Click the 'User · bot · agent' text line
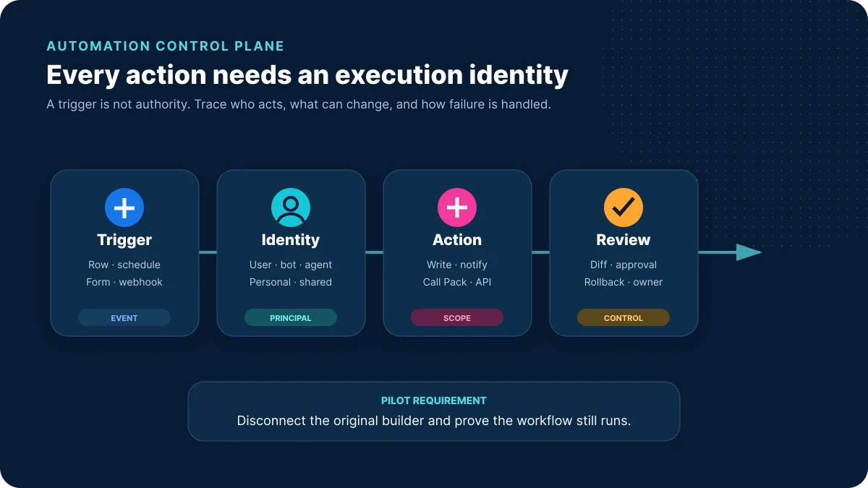868x488 pixels. (291, 265)
